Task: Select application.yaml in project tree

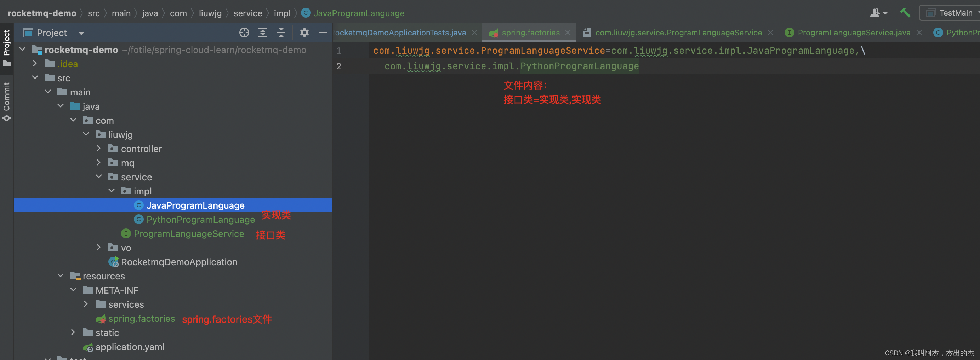Action: (130, 347)
